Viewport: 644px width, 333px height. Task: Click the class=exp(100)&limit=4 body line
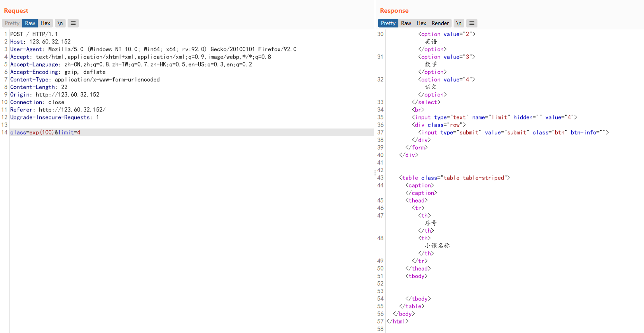(x=45, y=132)
